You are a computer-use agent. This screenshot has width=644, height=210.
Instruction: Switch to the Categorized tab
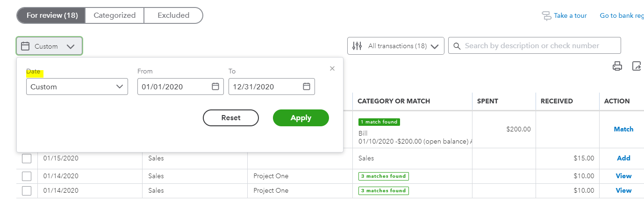(114, 15)
